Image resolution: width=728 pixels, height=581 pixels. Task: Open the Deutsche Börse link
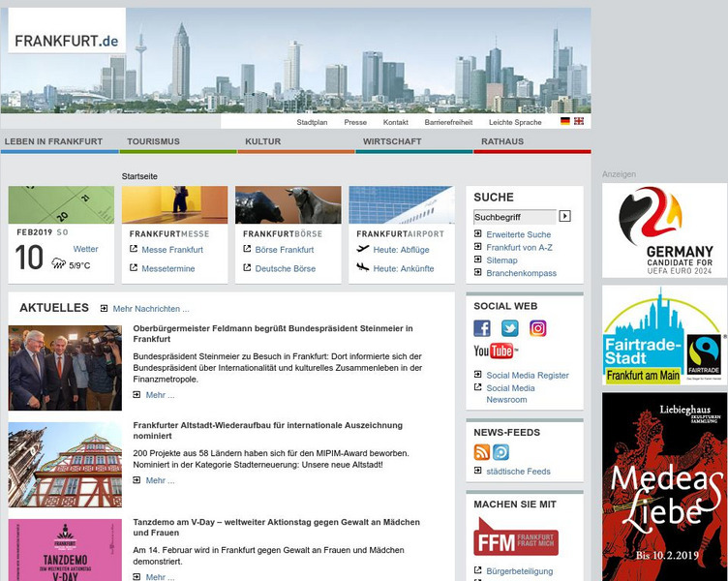click(x=285, y=268)
